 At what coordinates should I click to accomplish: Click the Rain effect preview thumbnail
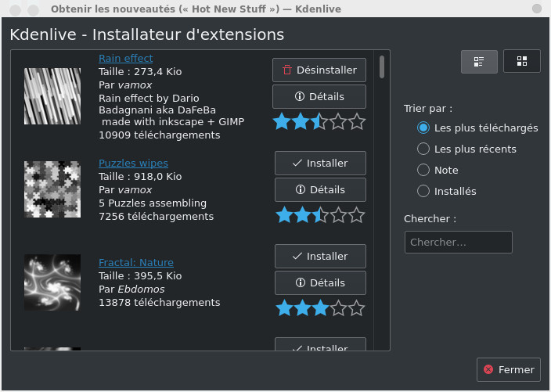point(52,96)
